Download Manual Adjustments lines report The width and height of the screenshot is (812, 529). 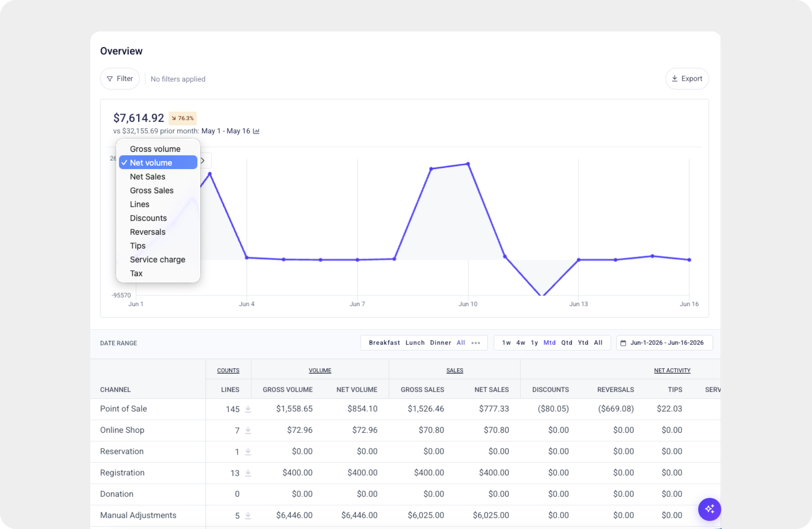coord(248,515)
